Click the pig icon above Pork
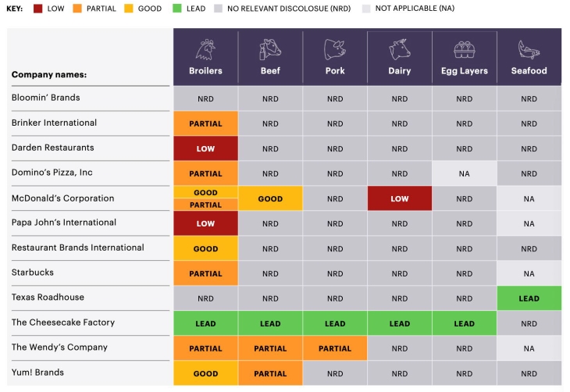Screen dimensions: 570x392 (x=335, y=51)
